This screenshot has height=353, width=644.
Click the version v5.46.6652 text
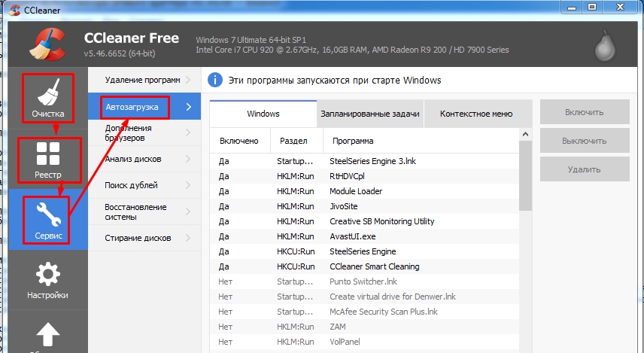click(x=120, y=53)
